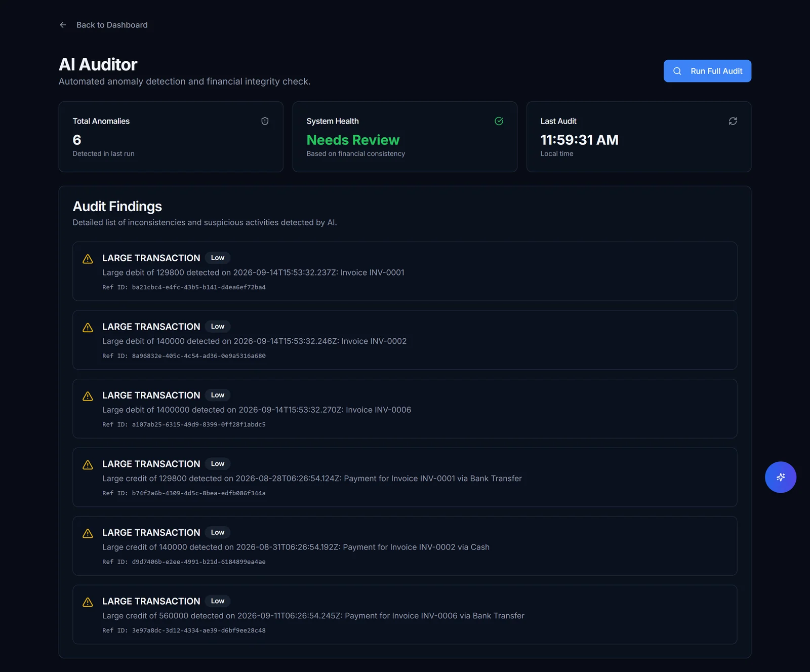810x672 pixels.
Task: Click Low badge on debit Invoice INV-0002 finding
Action: coord(218,327)
